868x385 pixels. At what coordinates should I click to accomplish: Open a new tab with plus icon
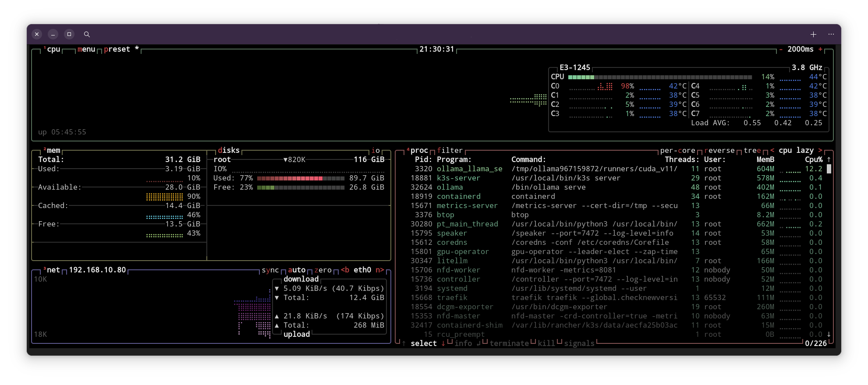pyautogui.click(x=813, y=34)
